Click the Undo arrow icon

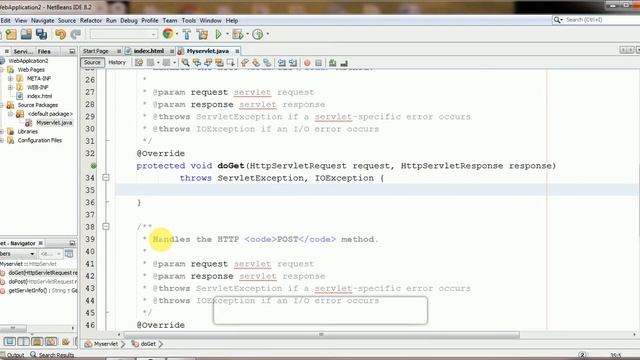coord(60,35)
